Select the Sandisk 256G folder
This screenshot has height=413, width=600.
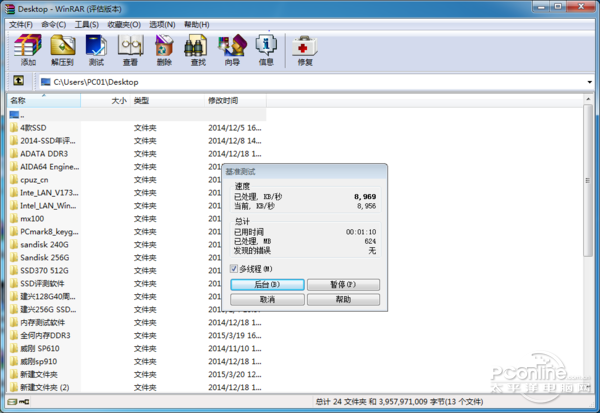point(44,257)
